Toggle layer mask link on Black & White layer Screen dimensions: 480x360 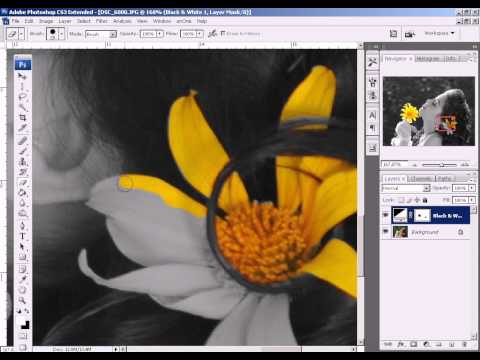coord(411,215)
